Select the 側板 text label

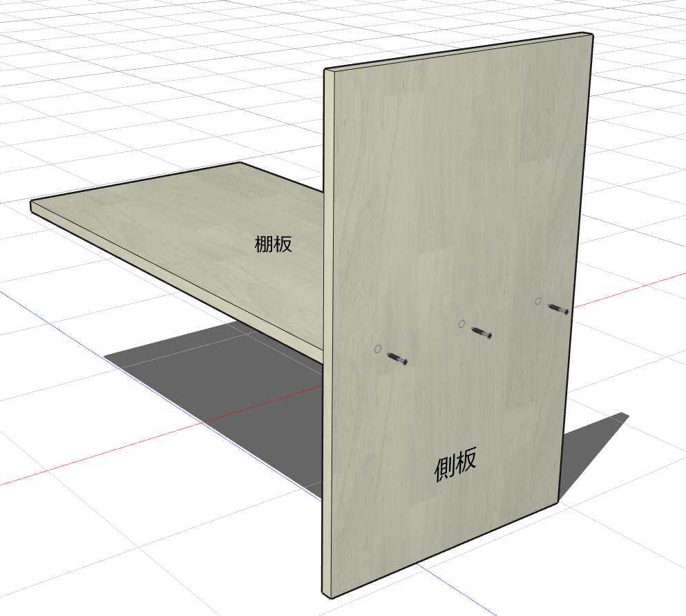click(x=455, y=465)
